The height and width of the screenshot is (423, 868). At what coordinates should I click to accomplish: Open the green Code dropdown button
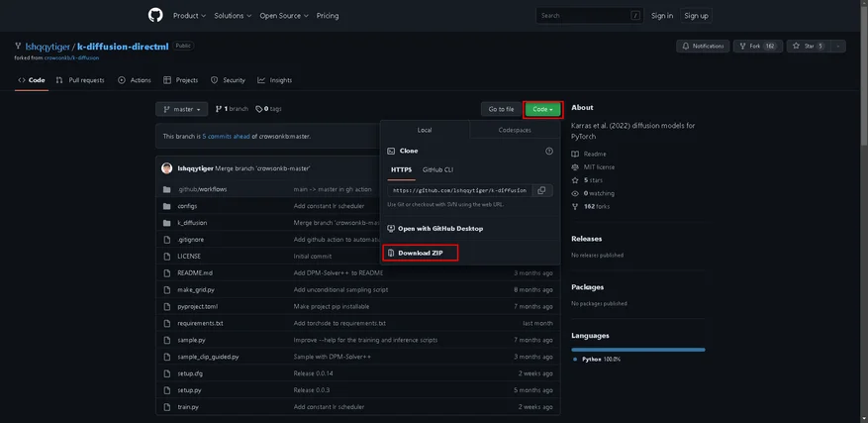(543, 109)
